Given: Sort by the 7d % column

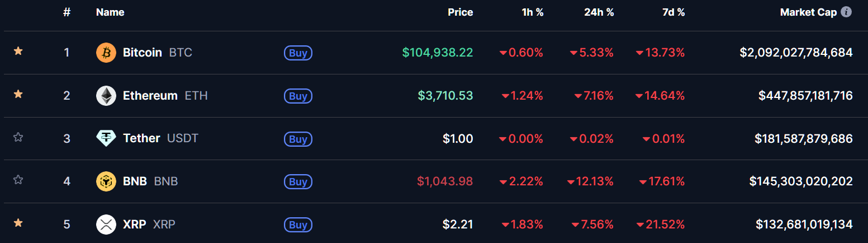Looking at the screenshot, I should [x=673, y=12].
